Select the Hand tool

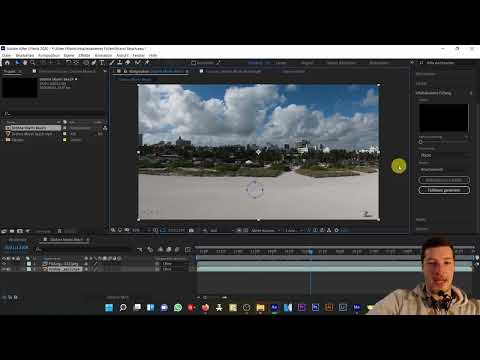[x=25, y=63]
